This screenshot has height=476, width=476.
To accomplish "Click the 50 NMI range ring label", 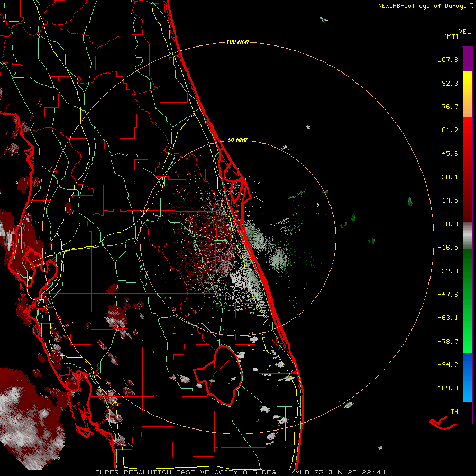I will pyautogui.click(x=237, y=140).
